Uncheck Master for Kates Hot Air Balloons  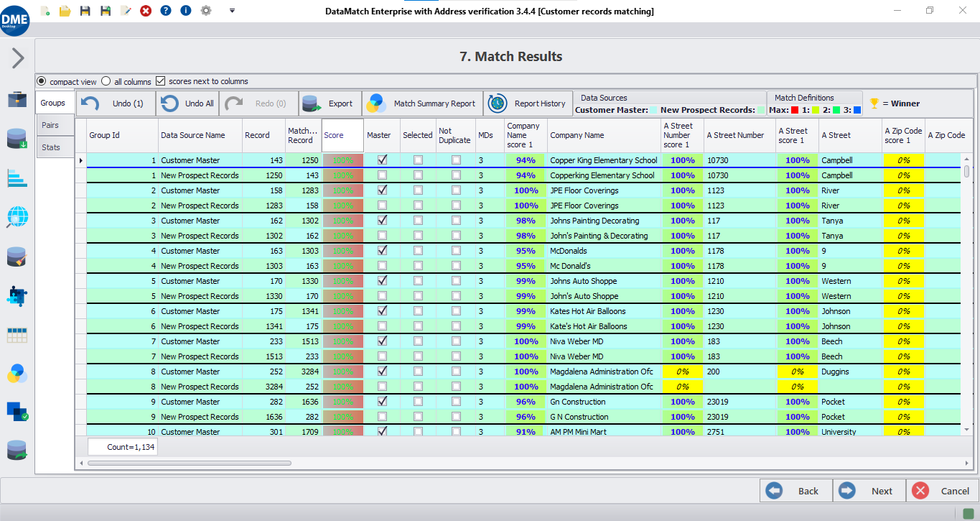pos(382,311)
